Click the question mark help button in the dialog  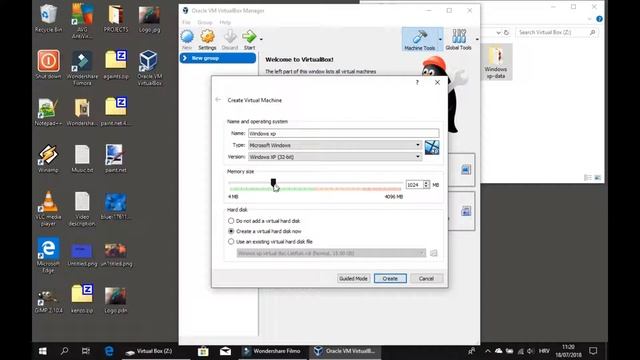click(417, 82)
